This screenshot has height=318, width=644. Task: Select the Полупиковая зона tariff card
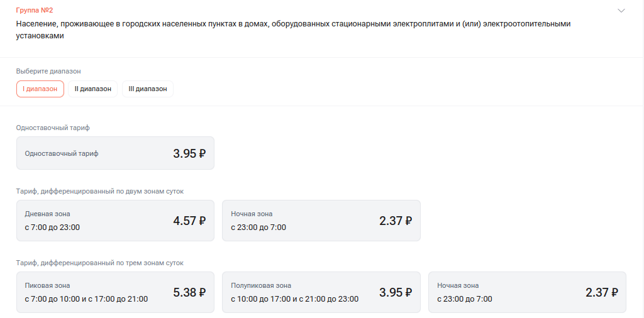point(321,292)
